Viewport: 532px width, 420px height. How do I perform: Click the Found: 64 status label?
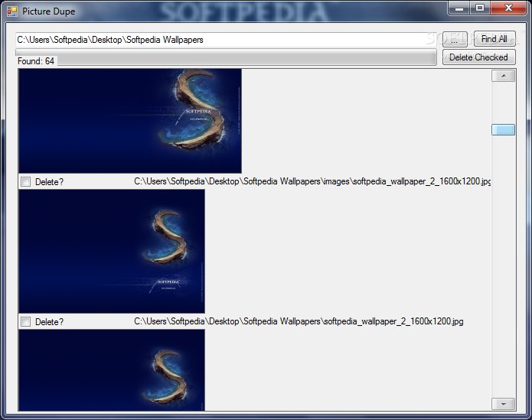(36, 61)
